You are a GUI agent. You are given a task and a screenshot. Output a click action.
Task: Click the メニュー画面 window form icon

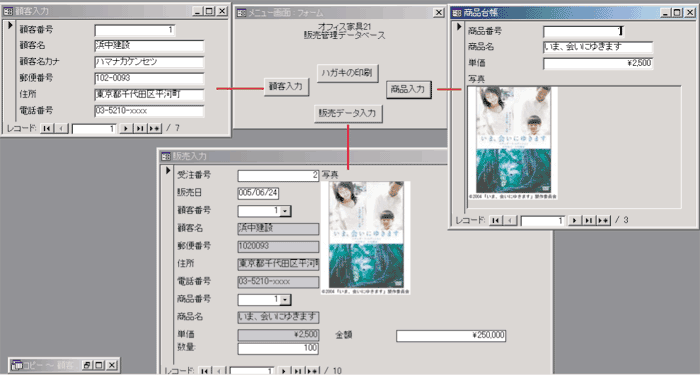pos(241,13)
